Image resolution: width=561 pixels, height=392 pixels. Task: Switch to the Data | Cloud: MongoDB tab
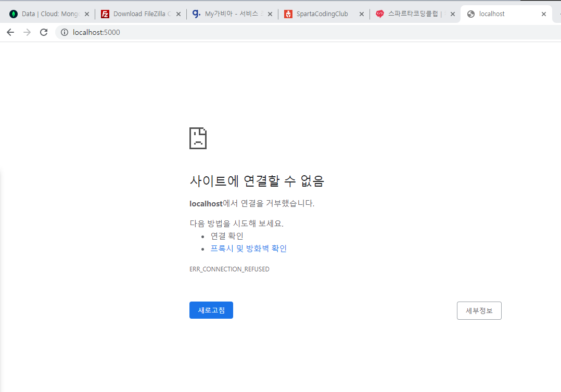49,14
